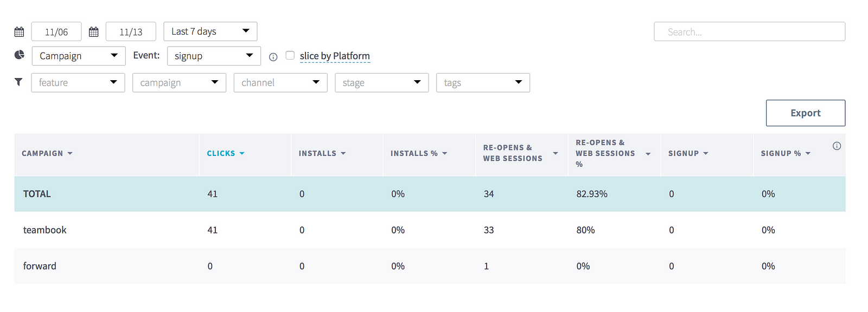Click the Export button
Viewport: 868px width, 312px height.
pyautogui.click(x=806, y=113)
